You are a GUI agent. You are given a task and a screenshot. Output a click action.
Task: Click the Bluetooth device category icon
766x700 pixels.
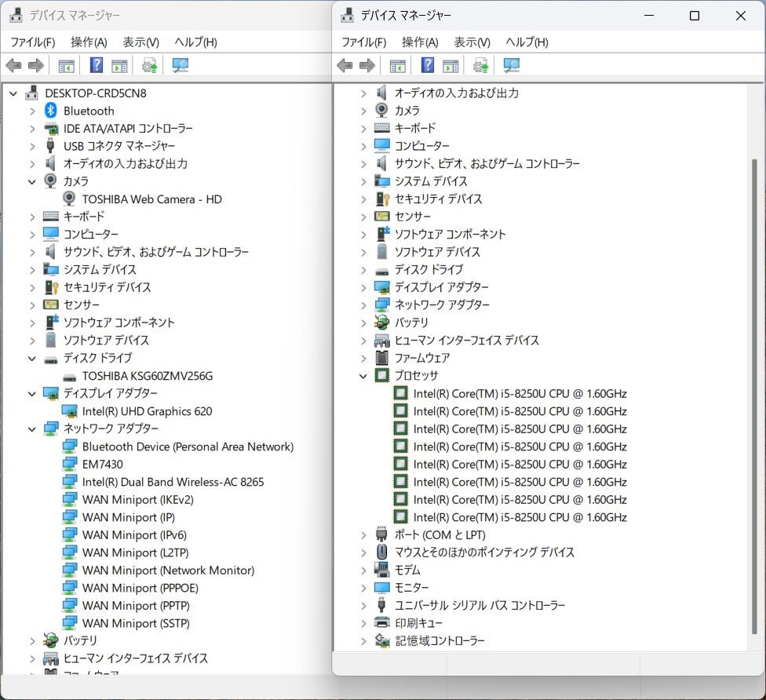[x=51, y=111]
